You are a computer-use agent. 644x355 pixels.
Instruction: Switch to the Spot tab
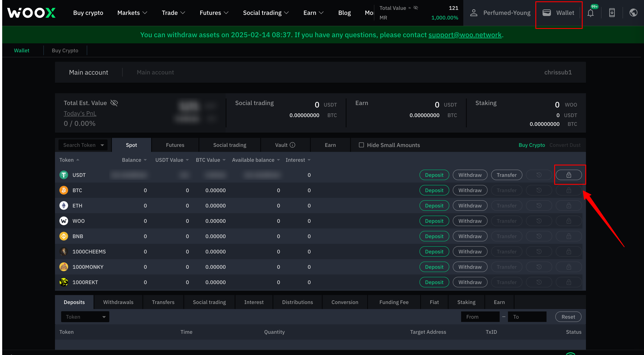[x=131, y=145]
